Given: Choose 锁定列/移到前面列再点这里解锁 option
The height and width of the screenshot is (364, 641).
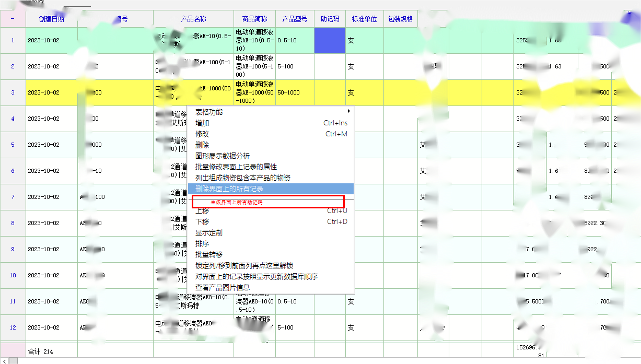Looking at the screenshot, I should [244, 266].
